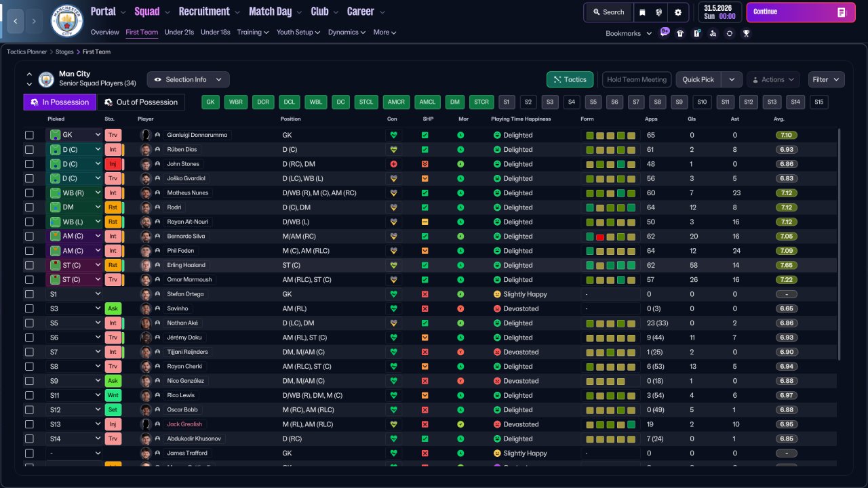Screen dimensions: 868x488
Task: Open the Quick Pick dropdown arrow
Action: [731, 79]
